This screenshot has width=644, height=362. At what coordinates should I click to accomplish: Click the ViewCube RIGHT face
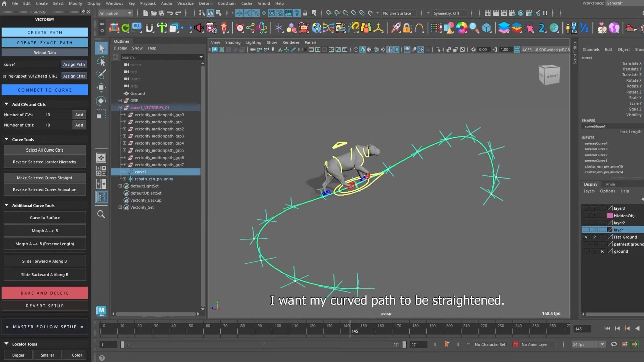point(551,76)
